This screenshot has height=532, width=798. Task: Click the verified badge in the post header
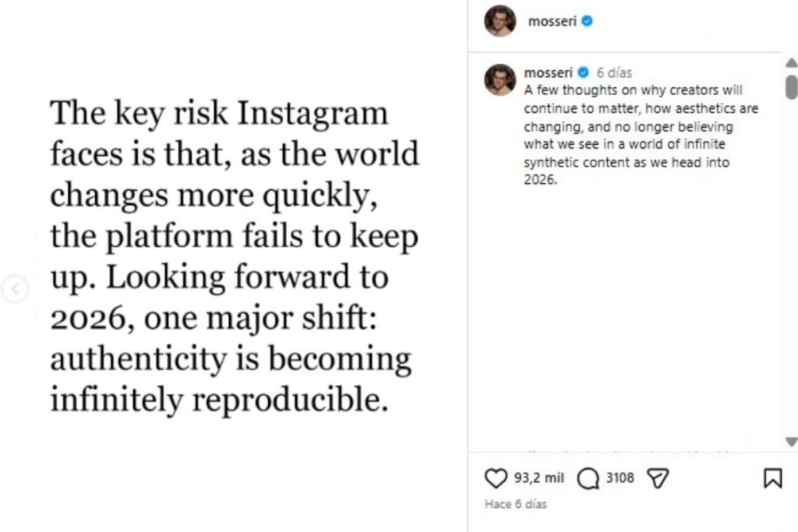(588, 22)
